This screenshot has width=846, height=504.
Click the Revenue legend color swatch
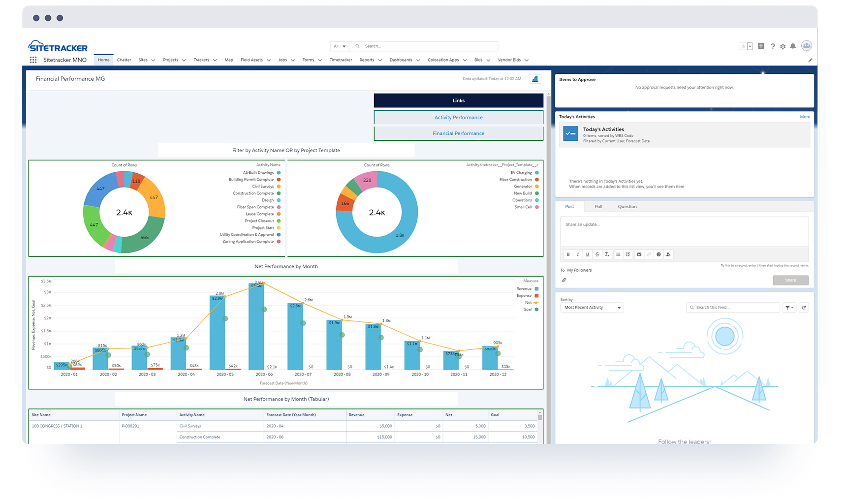tap(536, 289)
